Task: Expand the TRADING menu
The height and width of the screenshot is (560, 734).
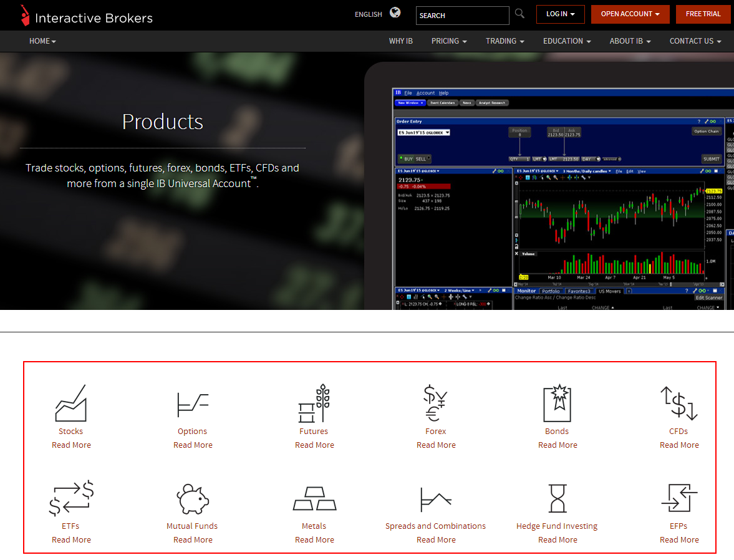Action: pyautogui.click(x=505, y=41)
